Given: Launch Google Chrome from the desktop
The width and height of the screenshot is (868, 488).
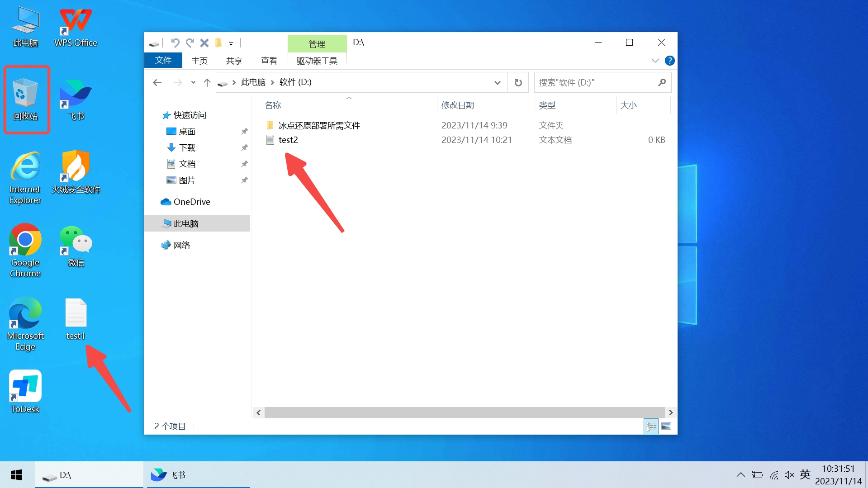Looking at the screenshot, I should pyautogui.click(x=25, y=251).
